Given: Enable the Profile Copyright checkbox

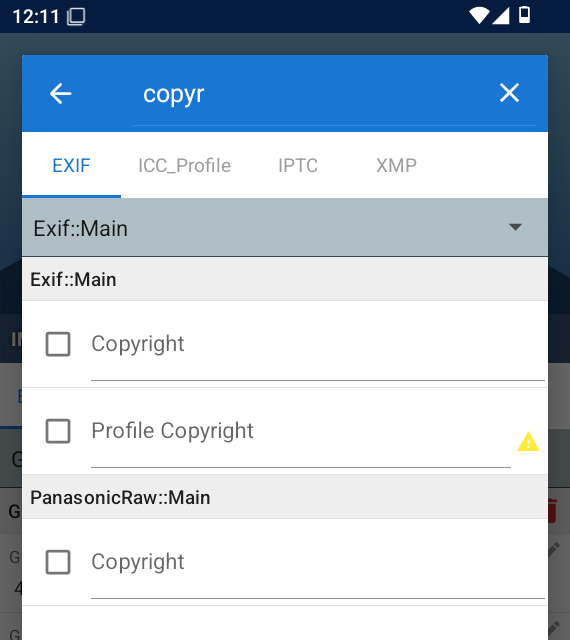Looking at the screenshot, I should 58,431.
